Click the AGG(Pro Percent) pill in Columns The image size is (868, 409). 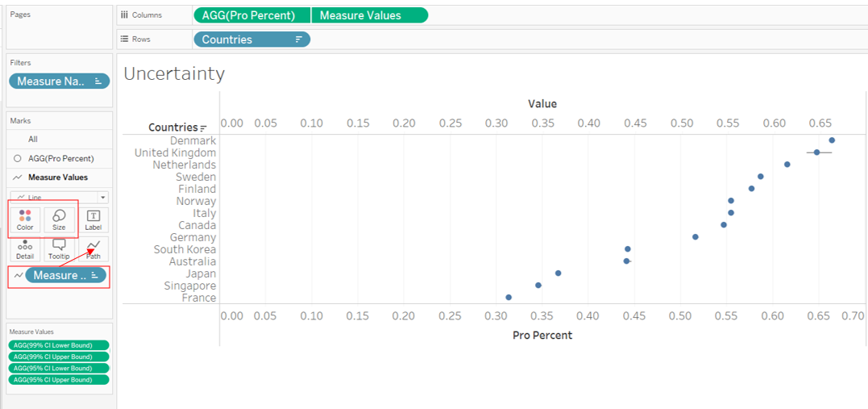click(252, 15)
